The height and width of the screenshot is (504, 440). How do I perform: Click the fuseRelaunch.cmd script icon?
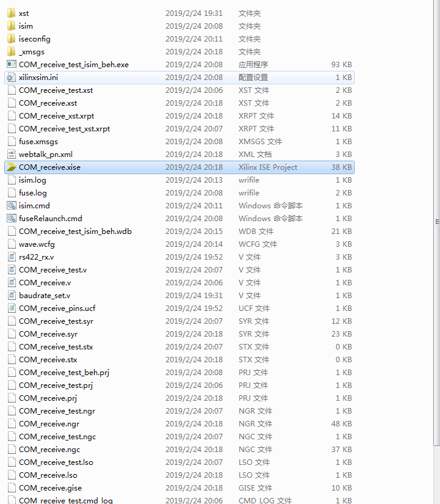tap(12, 218)
